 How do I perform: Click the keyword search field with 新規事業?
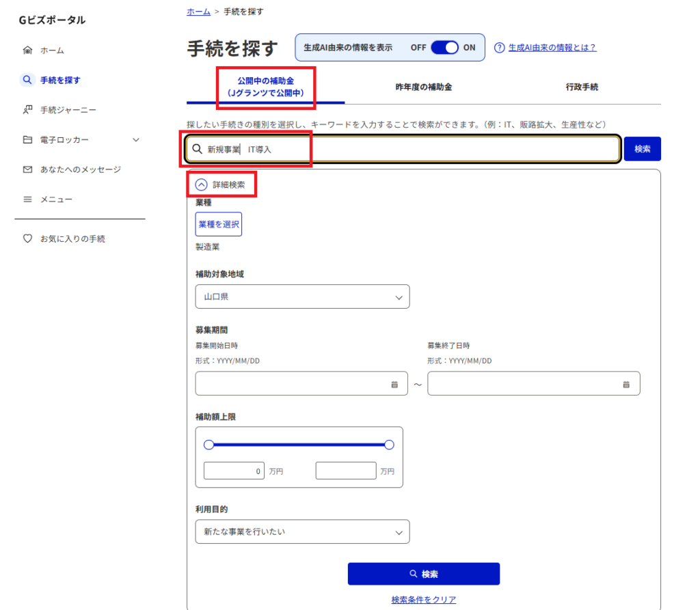click(x=410, y=149)
